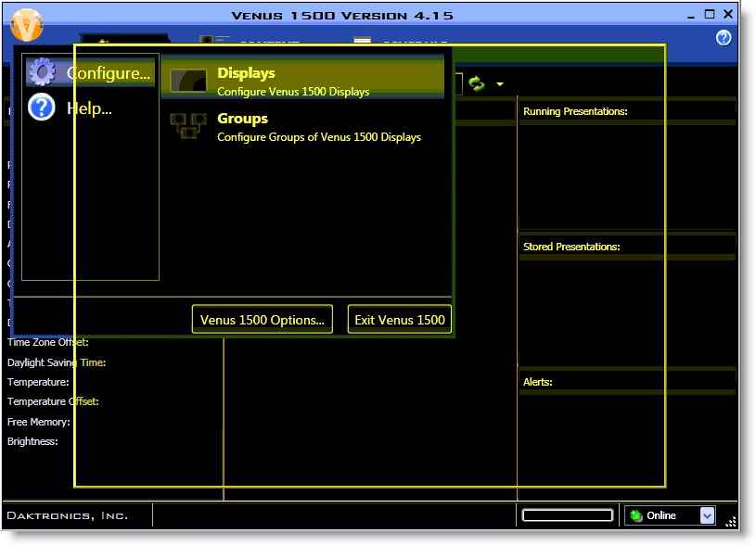Click the gear icon beside Configure
This screenshot has height=546, width=756.
click(42, 72)
